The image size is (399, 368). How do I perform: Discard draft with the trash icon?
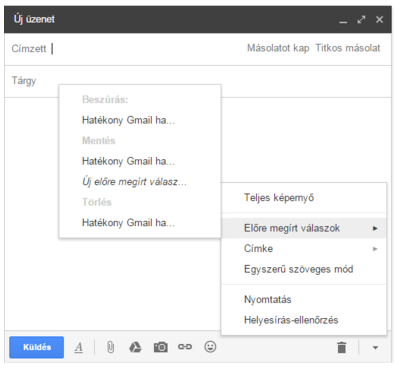[342, 347]
